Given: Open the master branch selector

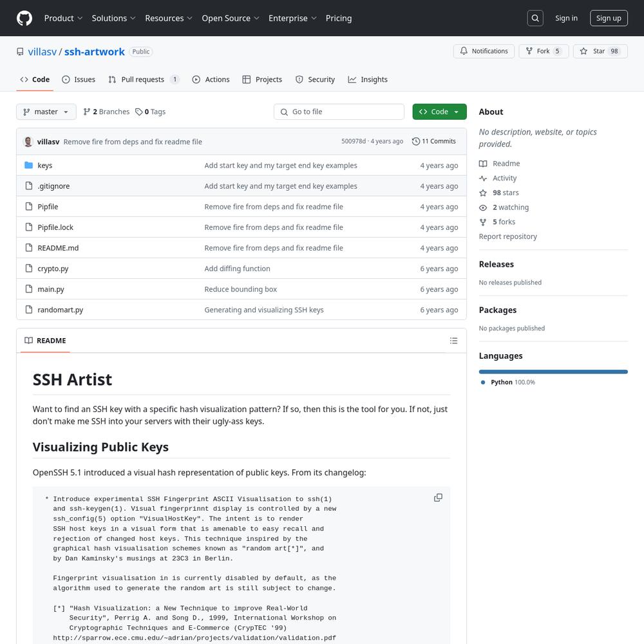Looking at the screenshot, I should [x=46, y=111].
